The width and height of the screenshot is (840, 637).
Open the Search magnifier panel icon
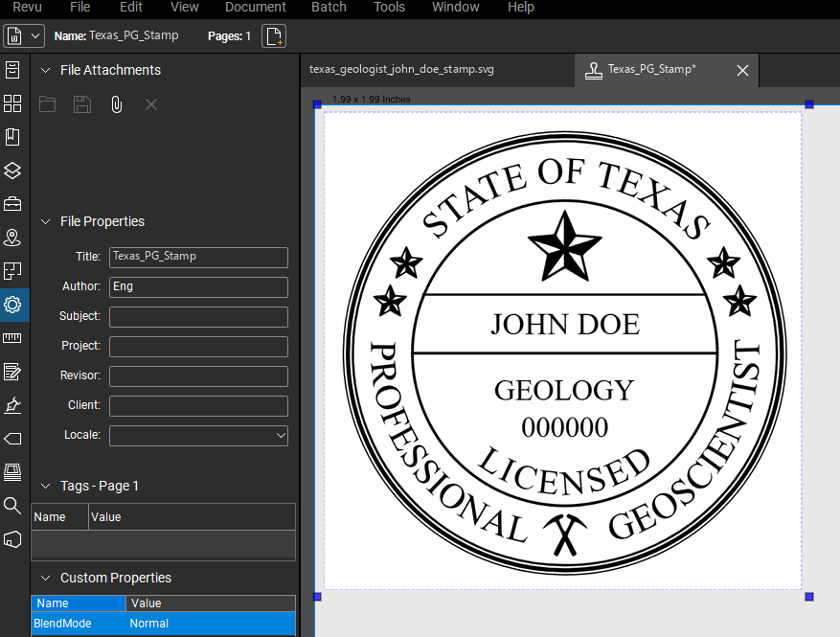click(12, 506)
